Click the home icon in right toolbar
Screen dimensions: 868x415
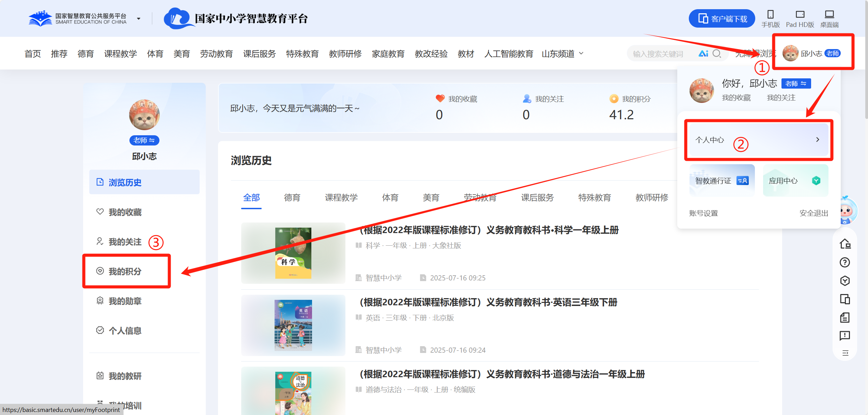[x=845, y=244]
